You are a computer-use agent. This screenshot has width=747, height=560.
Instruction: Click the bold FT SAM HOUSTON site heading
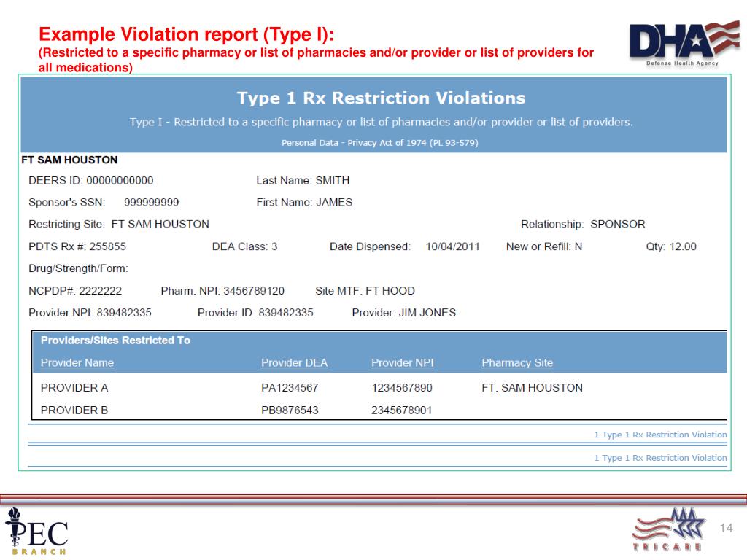69,160
